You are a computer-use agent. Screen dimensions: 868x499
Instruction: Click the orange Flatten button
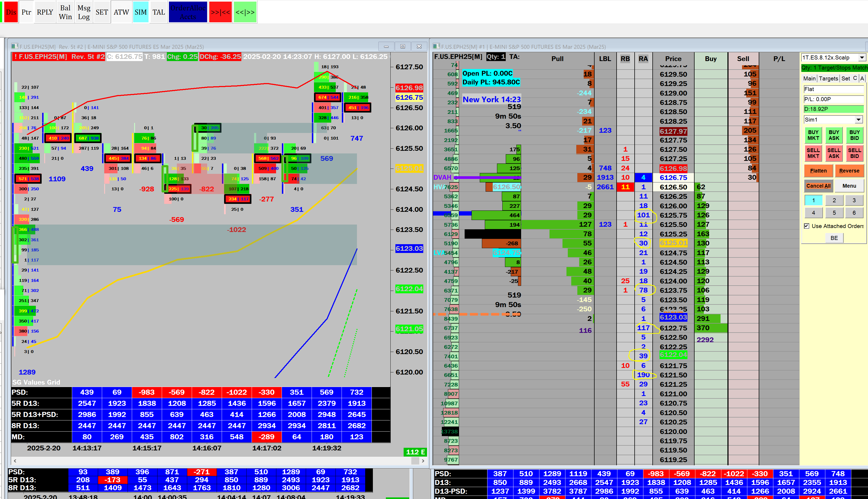[818, 171]
